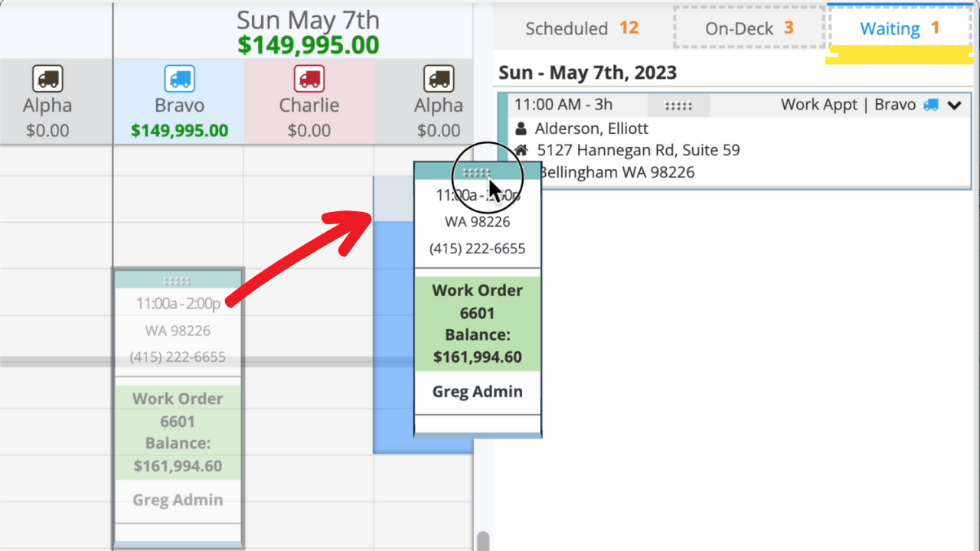The height and width of the screenshot is (551, 980).
Task: Click Alpha truck icon left of Bravo
Action: 47,79
